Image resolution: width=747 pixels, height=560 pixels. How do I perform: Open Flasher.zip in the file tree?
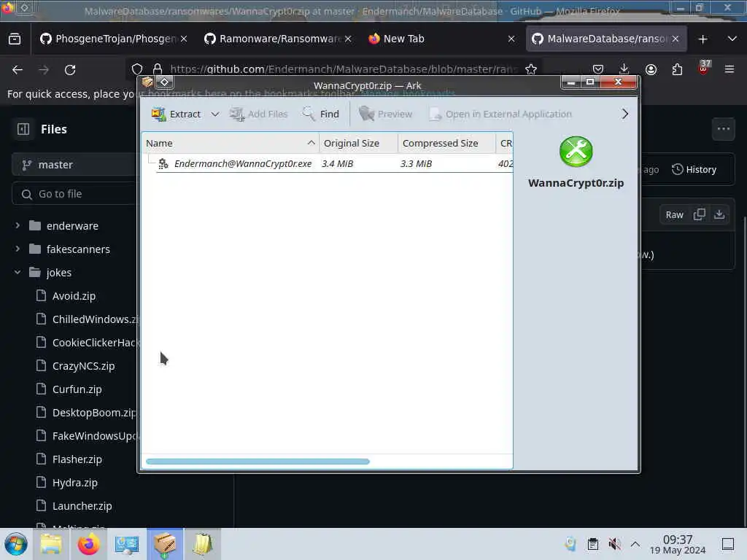tap(77, 459)
